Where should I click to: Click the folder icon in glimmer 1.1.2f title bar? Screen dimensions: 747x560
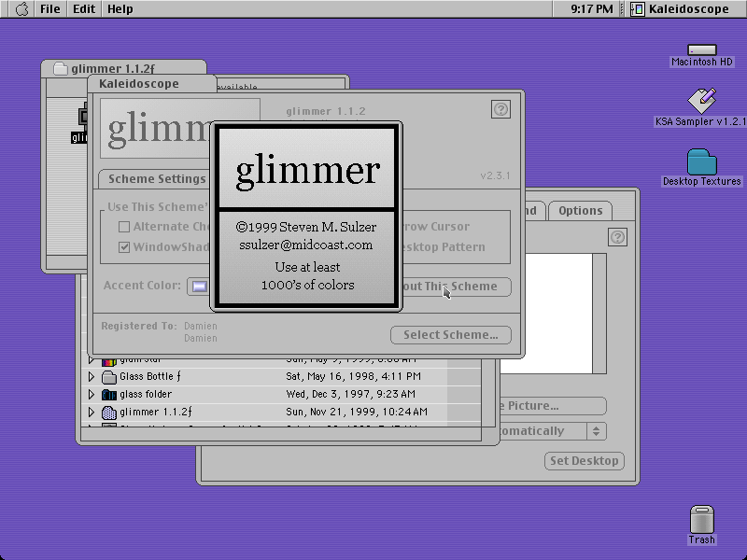click(x=61, y=68)
